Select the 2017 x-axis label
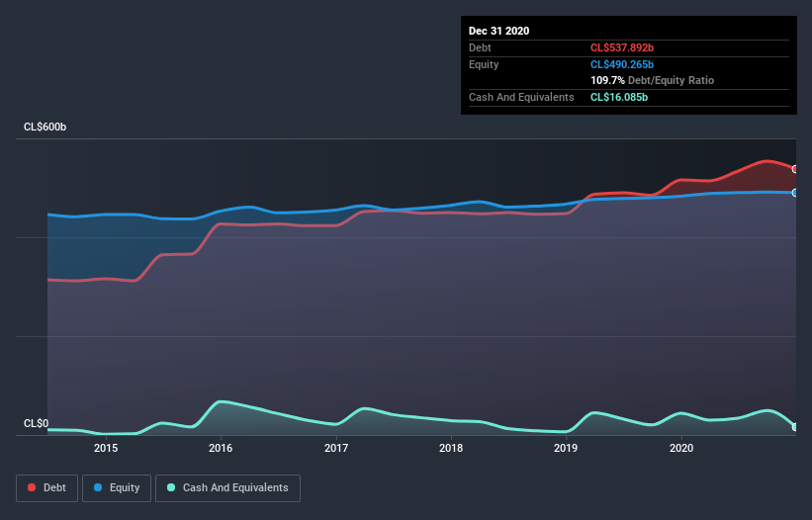 (336, 448)
